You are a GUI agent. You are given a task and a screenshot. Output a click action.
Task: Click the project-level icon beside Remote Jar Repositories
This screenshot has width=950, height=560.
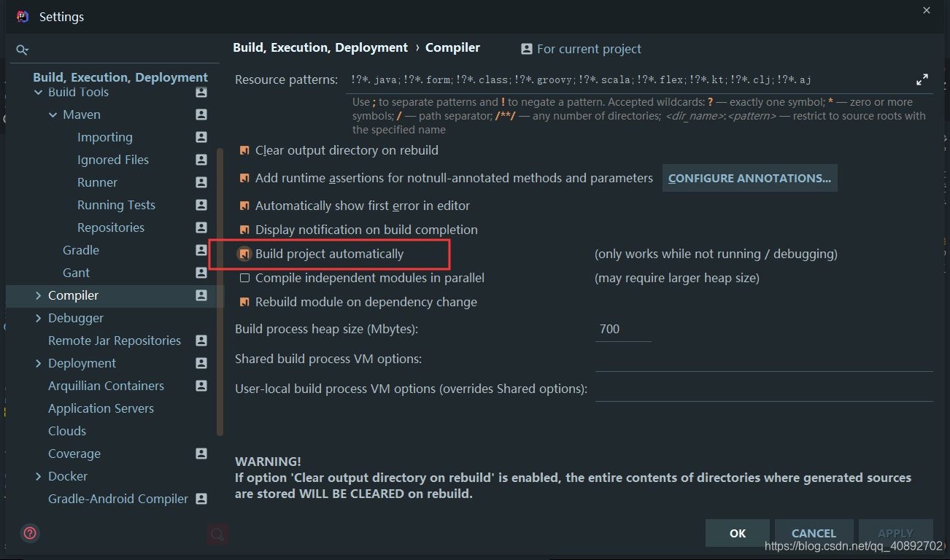coord(201,341)
